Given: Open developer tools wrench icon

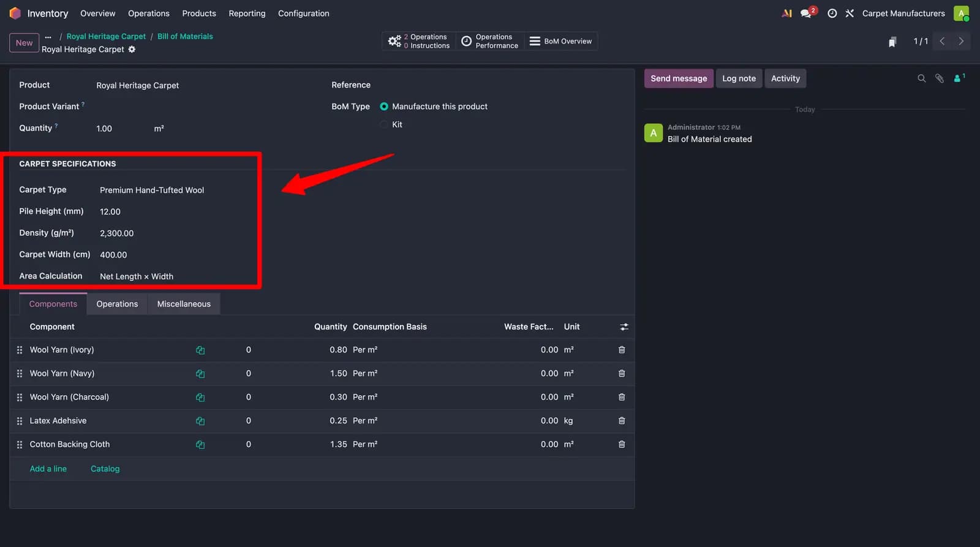Looking at the screenshot, I should 850,13.
